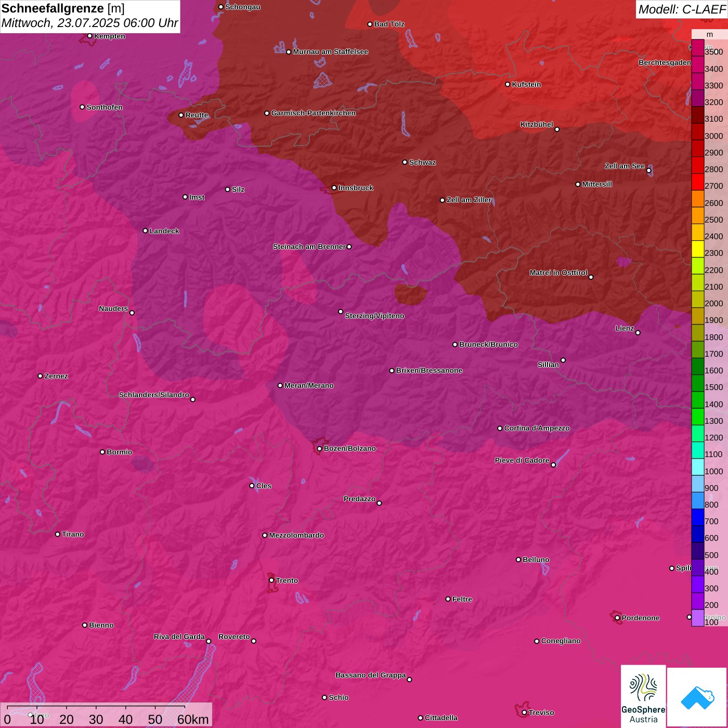Click the Sterzing/Vipiteno label

click(x=374, y=316)
